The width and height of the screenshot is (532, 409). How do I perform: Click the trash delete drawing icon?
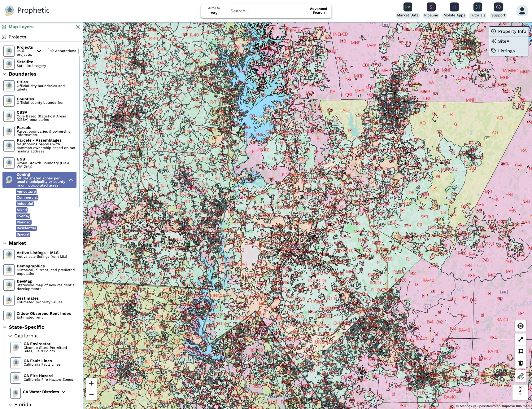pos(521,363)
